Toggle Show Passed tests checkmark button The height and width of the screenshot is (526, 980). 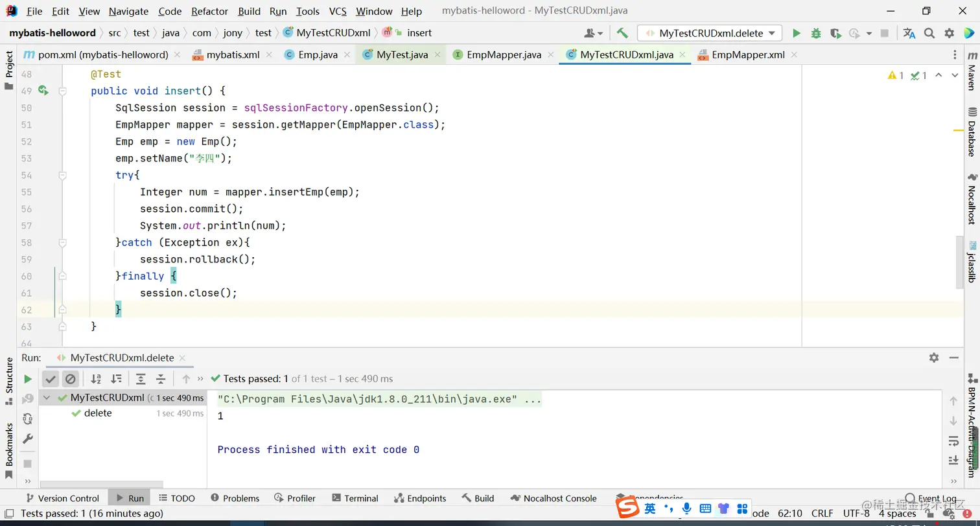(51, 379)
